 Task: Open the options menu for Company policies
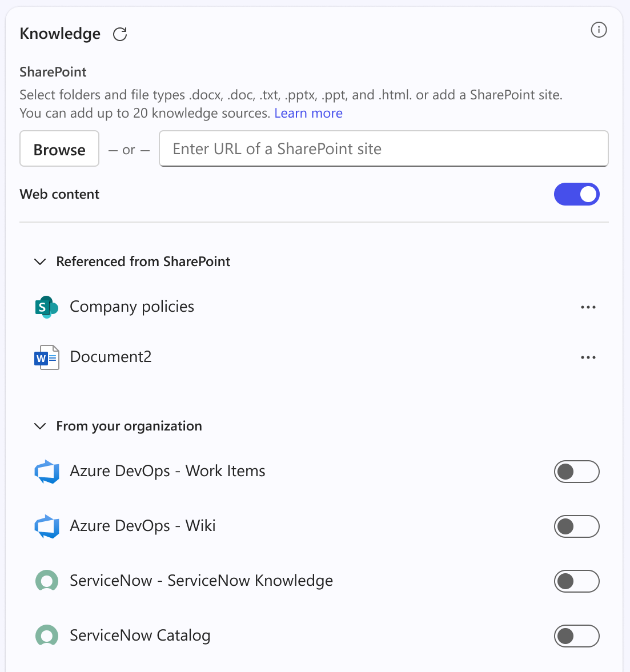(588, 307)
